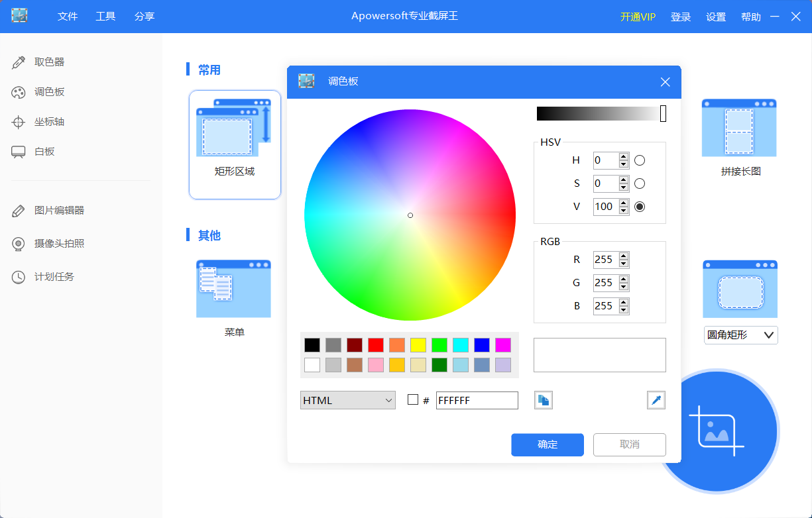Open the 图片编辑器 image editor
This screenshot has height=518, width=812.
59,211
